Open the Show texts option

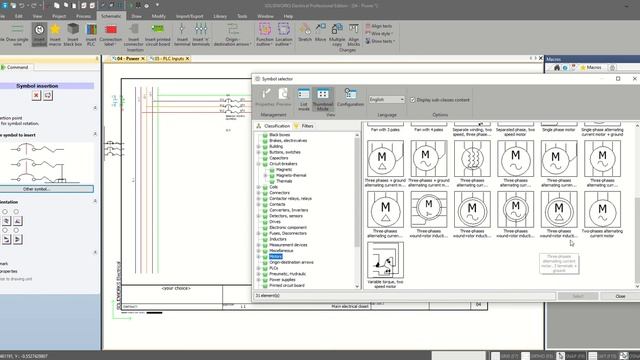(x=380, y=41)
